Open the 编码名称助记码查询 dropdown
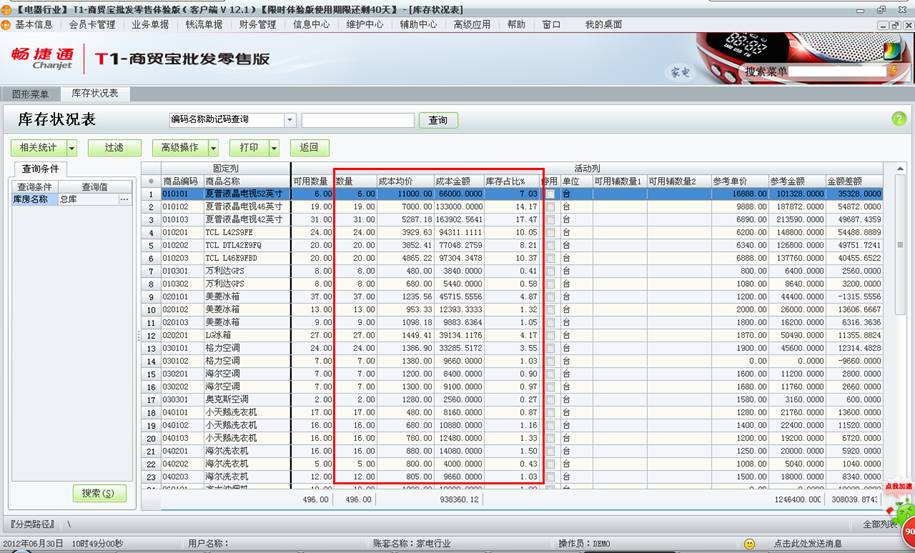The height and width of the screenshot is (553, 915). [x=290, y=120]
